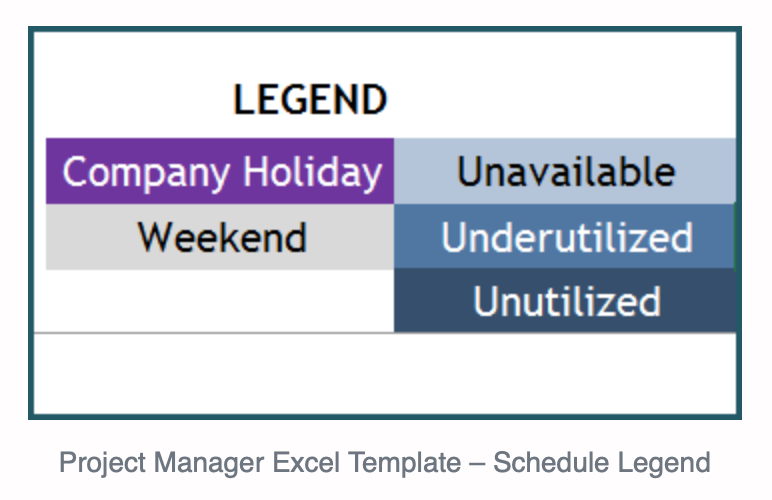The height and width of the screenshot is (500, 772).
Task: Pick the gray Weekend legend cell
Action: click(220, 237)
